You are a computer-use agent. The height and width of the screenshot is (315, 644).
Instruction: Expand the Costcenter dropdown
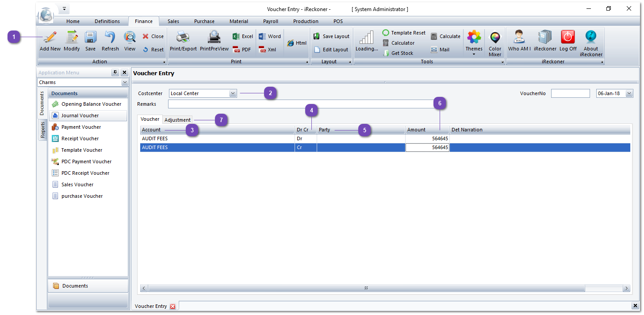click(233, 93)
